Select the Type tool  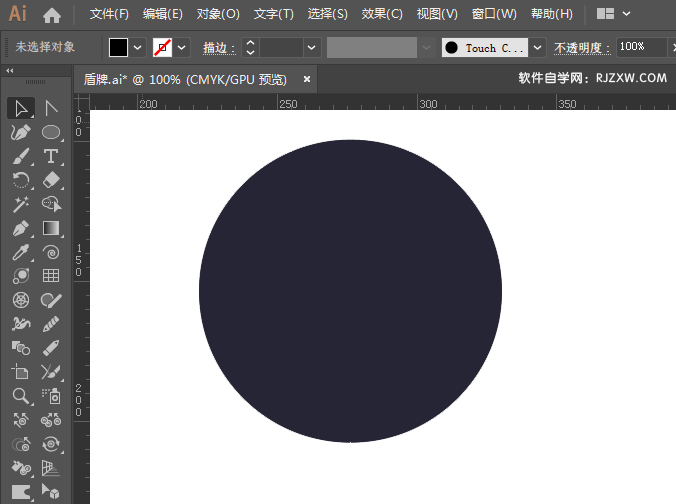[x=51, y=156]
